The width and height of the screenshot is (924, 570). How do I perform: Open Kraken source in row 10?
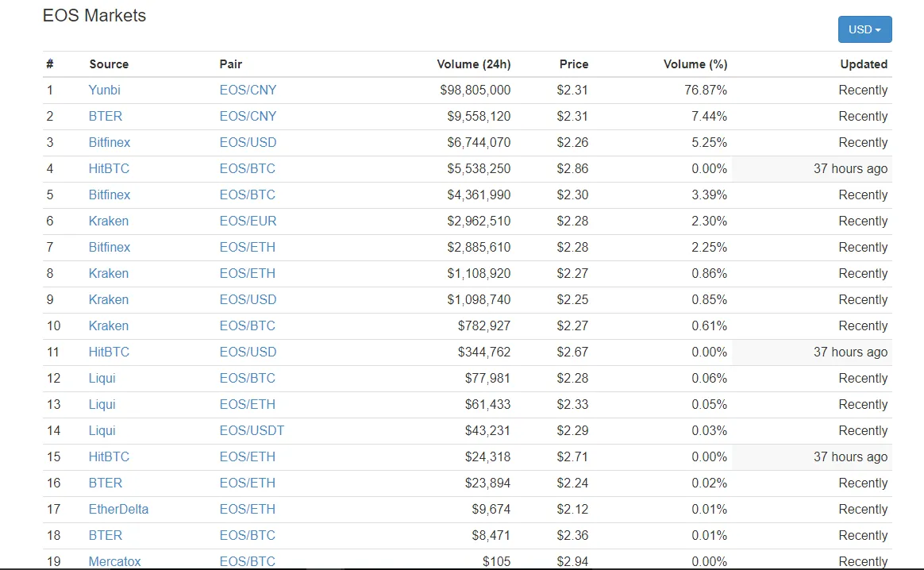pyautogui.click(x=109, y=326)
